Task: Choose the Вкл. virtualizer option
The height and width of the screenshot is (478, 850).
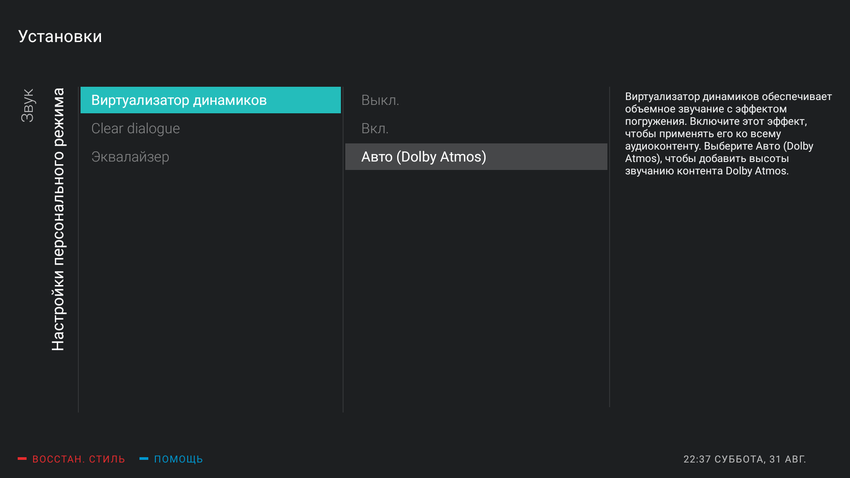Action: click(375, 128)
